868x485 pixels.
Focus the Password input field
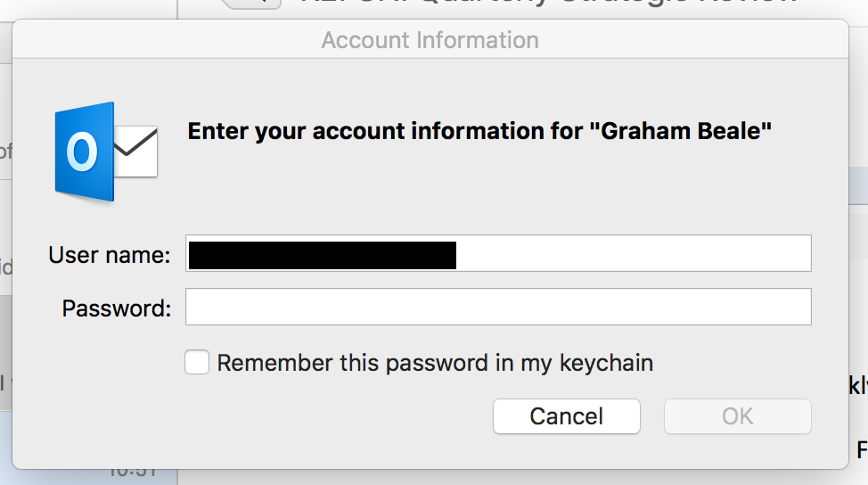click(498, 307)
